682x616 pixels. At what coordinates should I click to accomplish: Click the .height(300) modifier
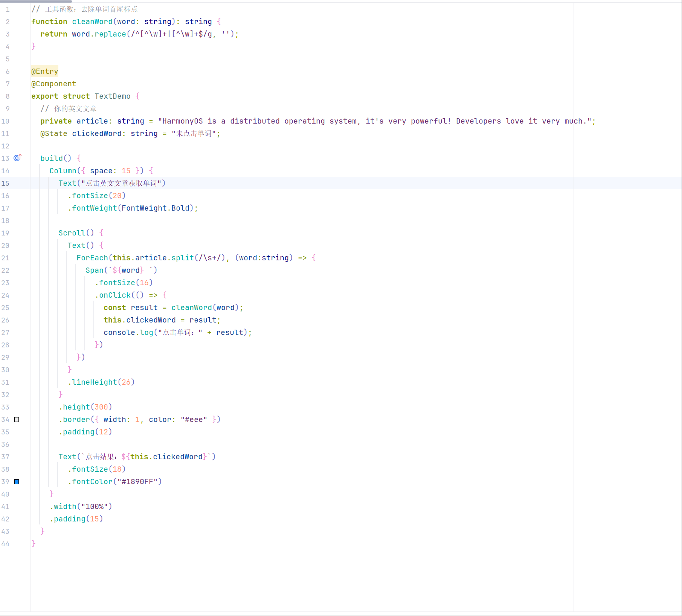click(85, 407)
